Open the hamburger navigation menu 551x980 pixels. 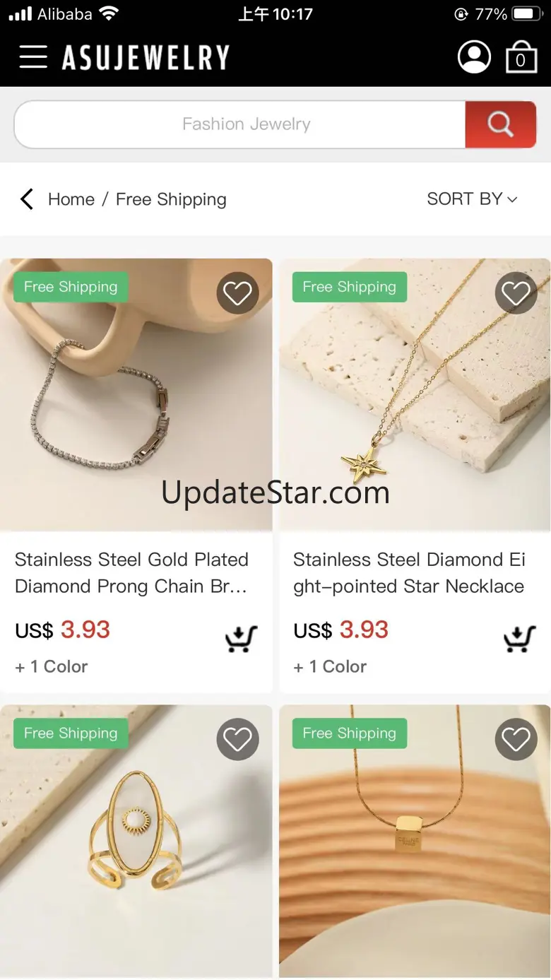33,57
